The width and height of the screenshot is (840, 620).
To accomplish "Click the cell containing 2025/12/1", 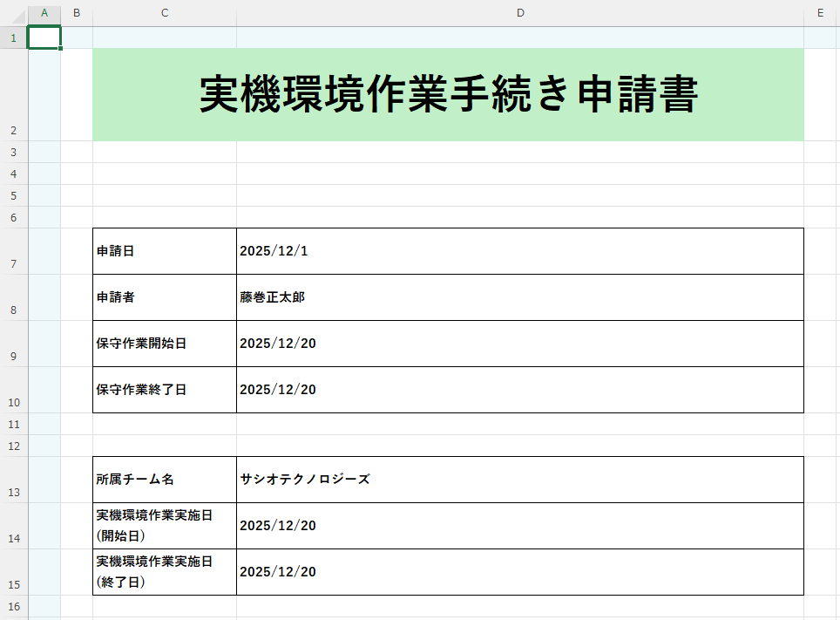I will pyautogui.click(x=520, y=251).
